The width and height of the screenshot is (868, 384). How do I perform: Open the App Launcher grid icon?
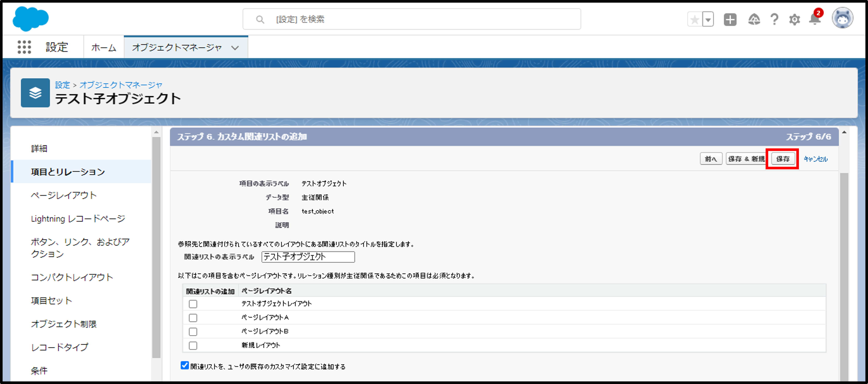[x=24, y=47]
